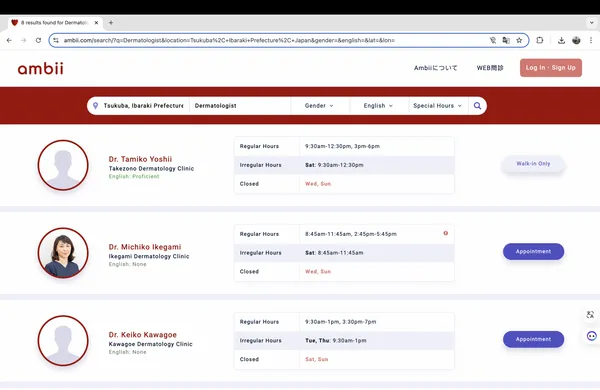Click Kawagoe Dermatology Clinic text
600x390 pixels.
click(x=150, y=344)
